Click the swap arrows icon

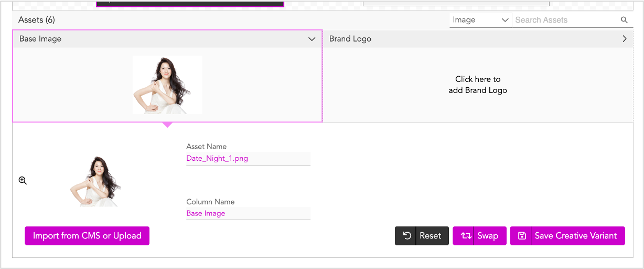(466, 236)
